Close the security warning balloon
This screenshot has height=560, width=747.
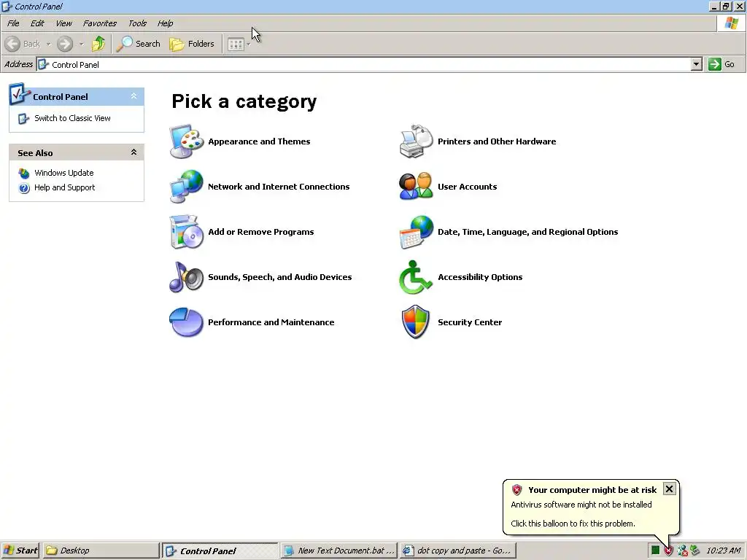coord(669,489)
